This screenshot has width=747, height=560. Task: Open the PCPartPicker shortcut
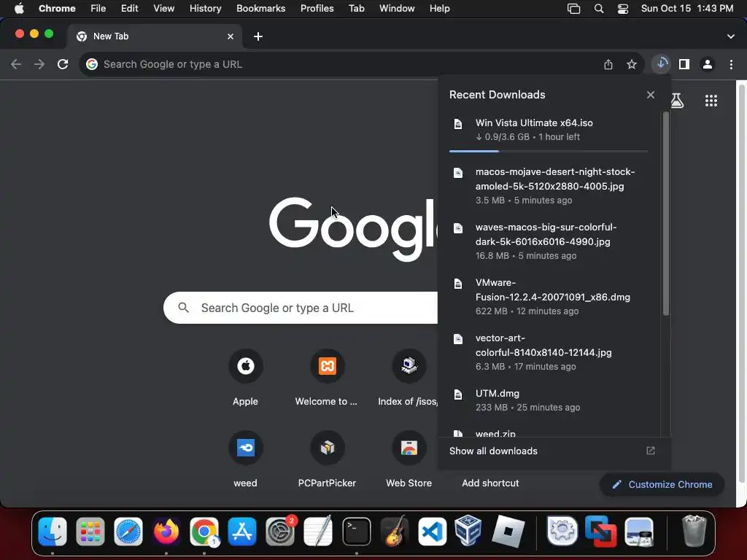coord(327,459)
